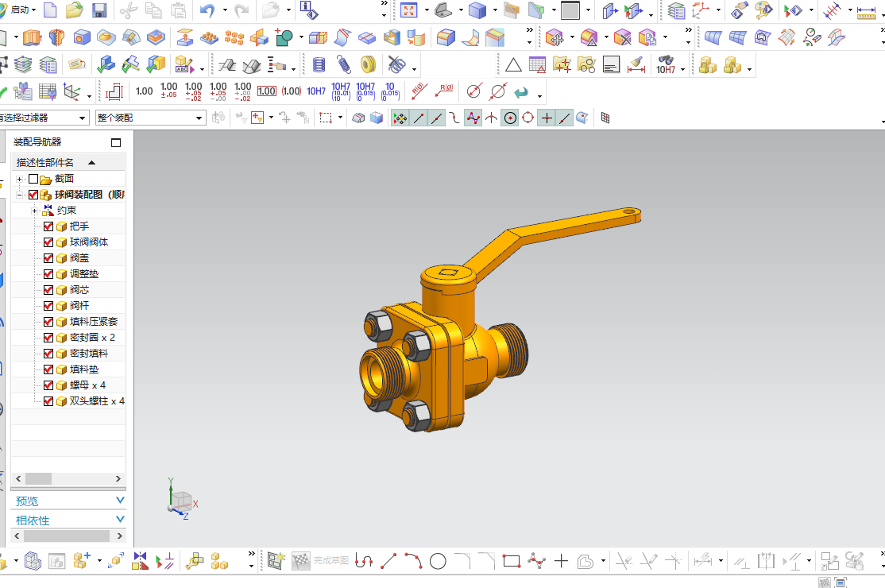Image resolution: width=885 pixels, height=588 pixels.
Task: Click the sketch Point plus tool
Action: 561,562
